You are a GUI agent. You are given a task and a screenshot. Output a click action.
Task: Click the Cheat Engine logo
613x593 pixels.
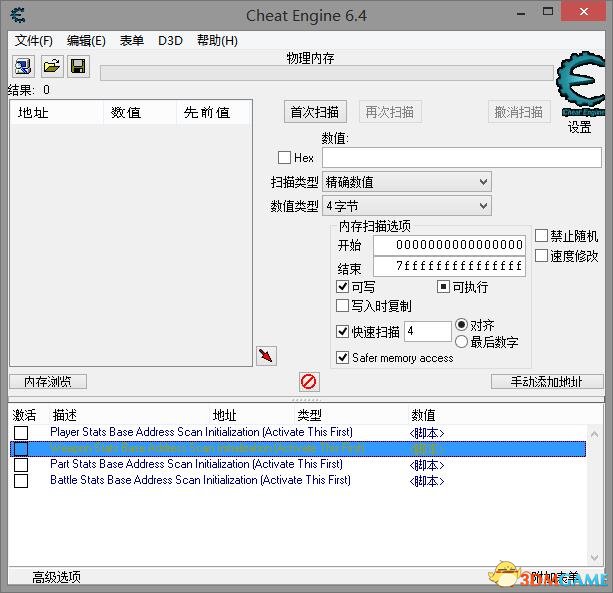[x=580, y=84]
